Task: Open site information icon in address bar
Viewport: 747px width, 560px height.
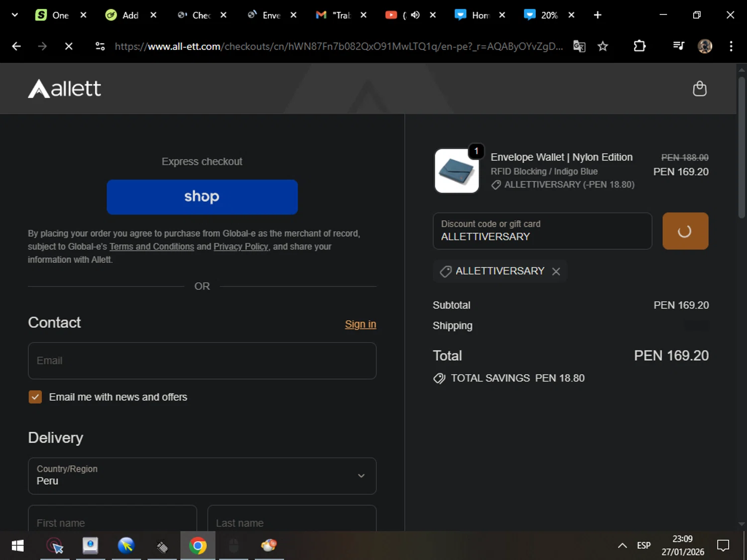Action: coord(100,46)
